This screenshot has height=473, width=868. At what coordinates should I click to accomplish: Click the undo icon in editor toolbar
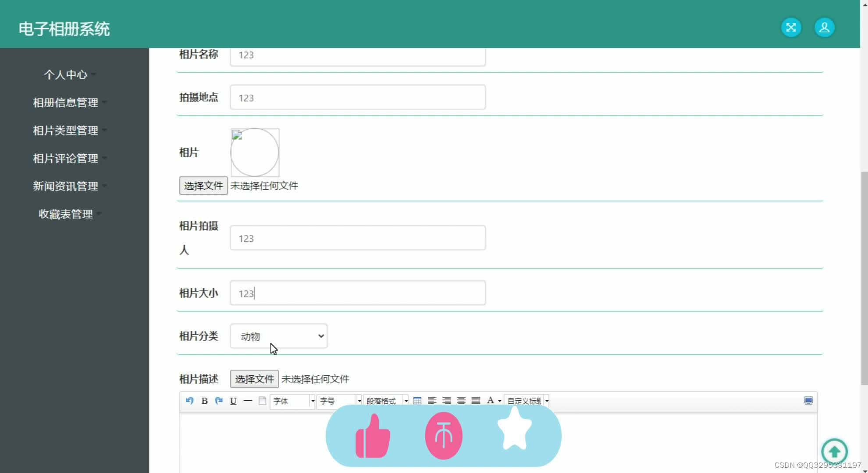[x=189, y=401]
